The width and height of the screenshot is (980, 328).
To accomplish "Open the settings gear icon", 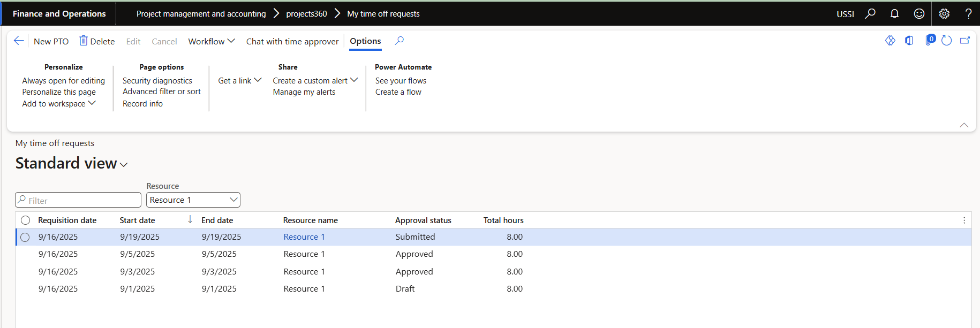I will coord(944,13).
